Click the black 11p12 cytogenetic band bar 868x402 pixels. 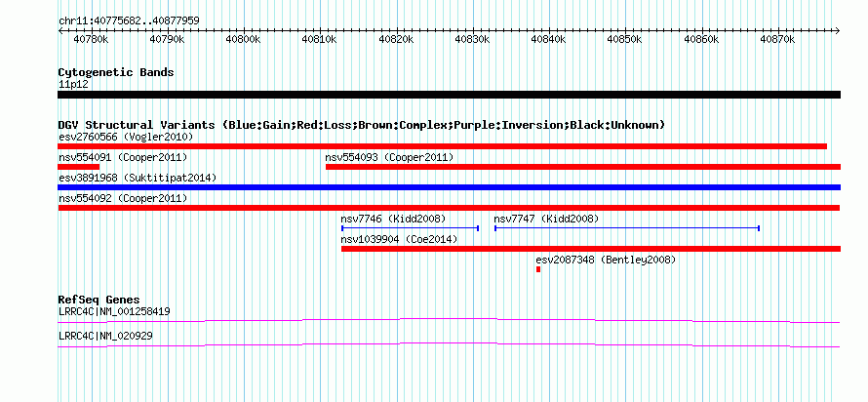[x=450, y=95]
